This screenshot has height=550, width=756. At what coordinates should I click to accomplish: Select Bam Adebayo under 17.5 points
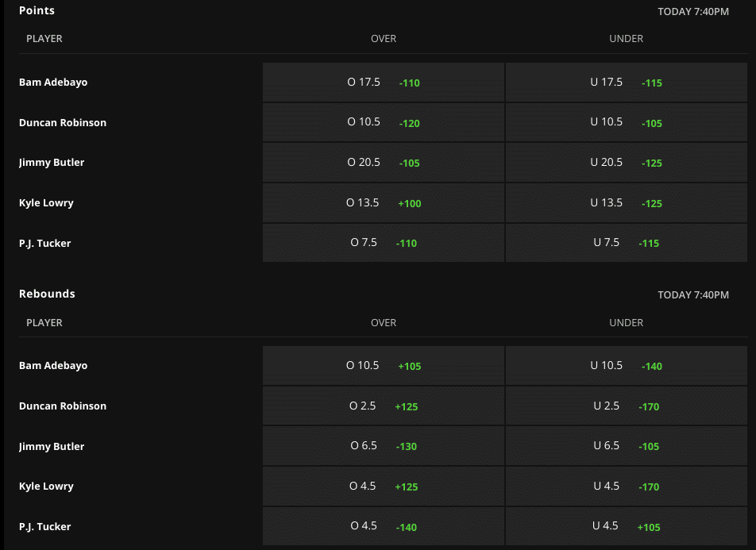626,83
